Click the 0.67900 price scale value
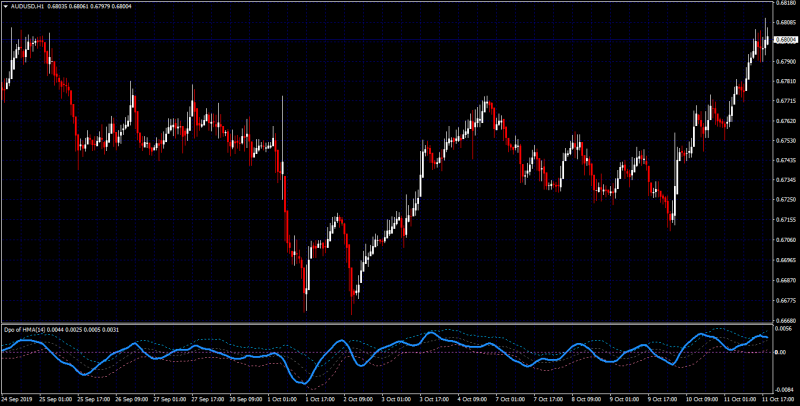The image size is (800, 406). coord(786,62)
